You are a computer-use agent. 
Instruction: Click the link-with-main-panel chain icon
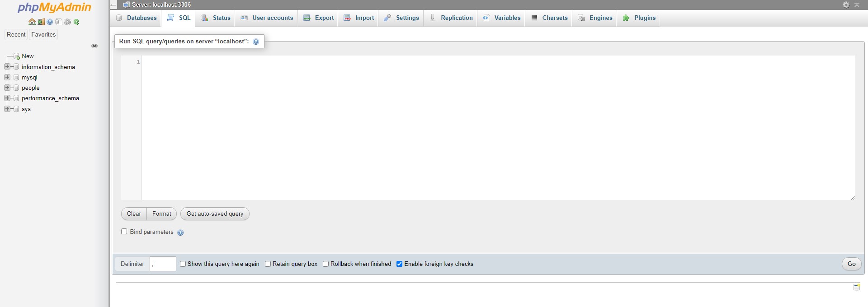click(x=94, y=46)
